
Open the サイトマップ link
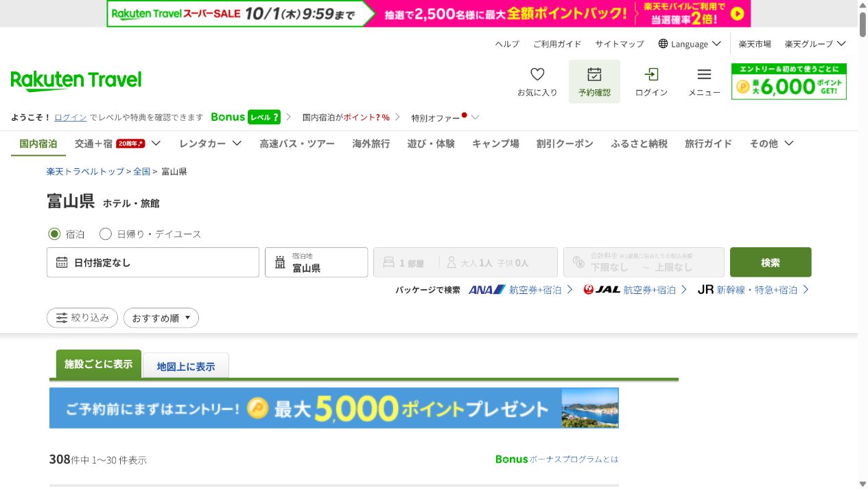[620, 44]
